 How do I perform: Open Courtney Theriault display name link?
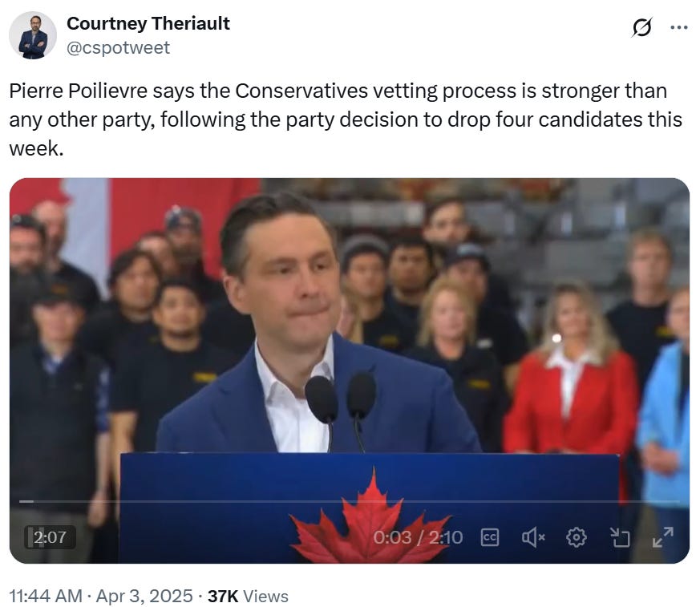[148, 24]
